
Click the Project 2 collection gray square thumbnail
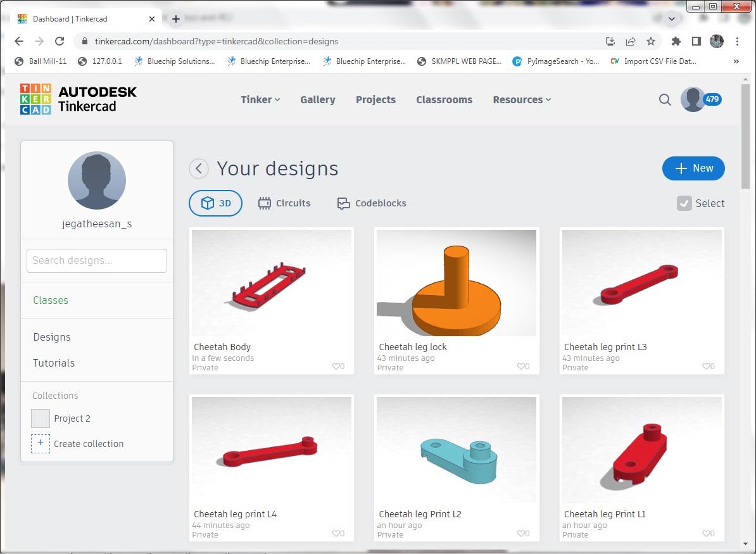[x=41, y=419]
